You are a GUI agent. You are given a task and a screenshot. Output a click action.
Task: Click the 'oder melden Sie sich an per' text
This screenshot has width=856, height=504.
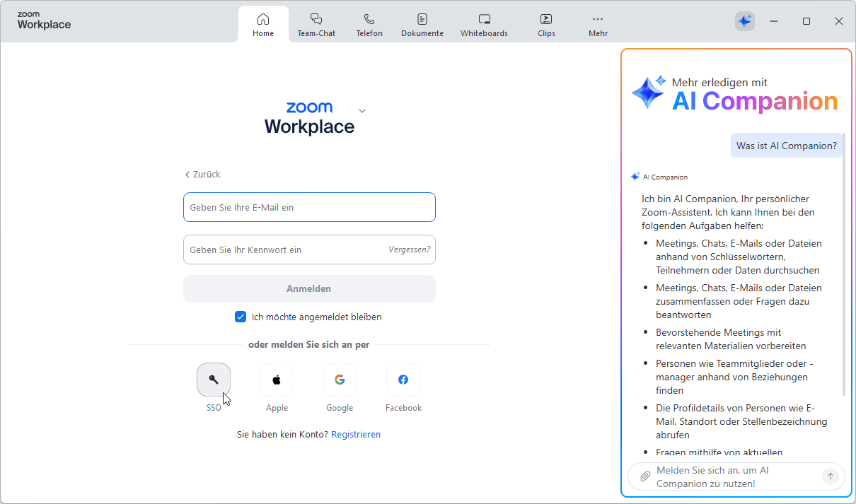tap(309, 344)
